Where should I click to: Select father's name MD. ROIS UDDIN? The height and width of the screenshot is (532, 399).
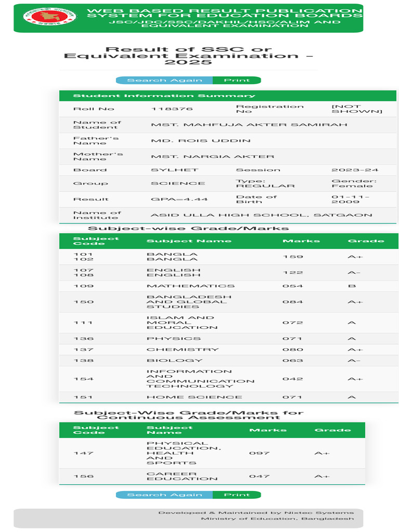coord(201,141)
